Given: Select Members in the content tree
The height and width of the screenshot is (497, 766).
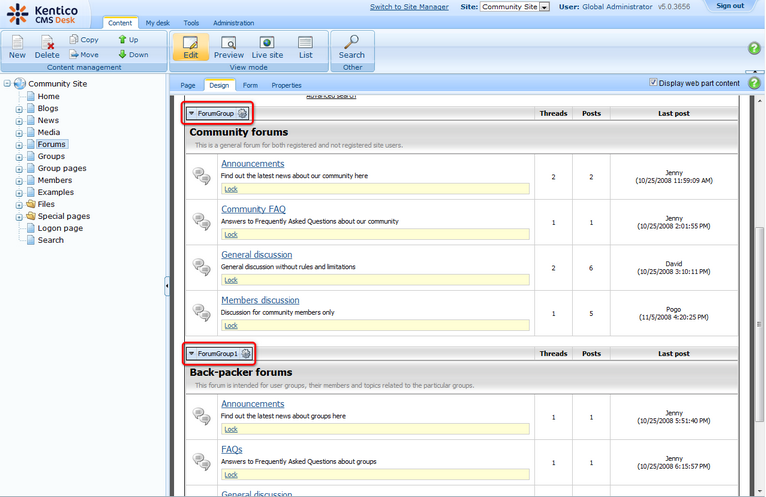Looking at the screenshot, I should pos(55,180).
